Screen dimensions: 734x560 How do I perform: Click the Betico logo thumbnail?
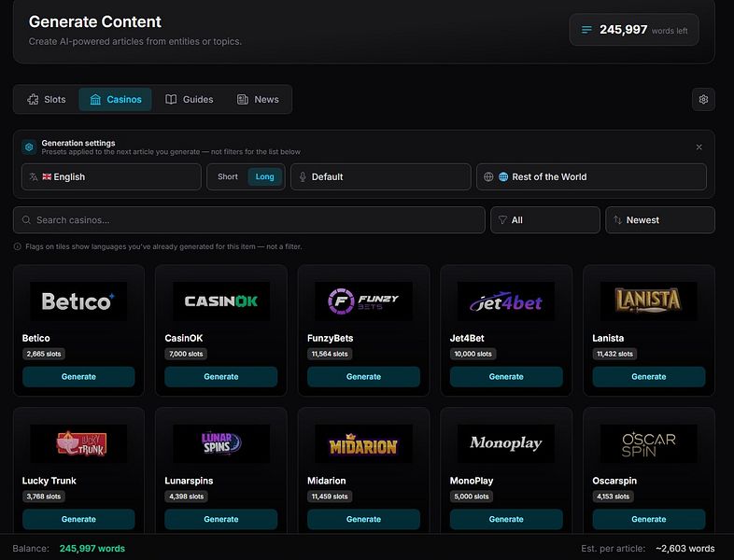click(78, 301)
